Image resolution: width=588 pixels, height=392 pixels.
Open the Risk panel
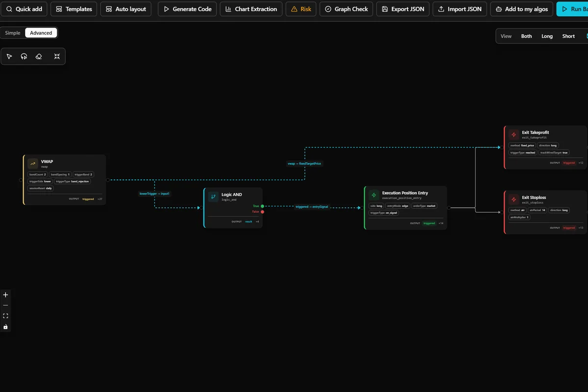coord(301,9)
